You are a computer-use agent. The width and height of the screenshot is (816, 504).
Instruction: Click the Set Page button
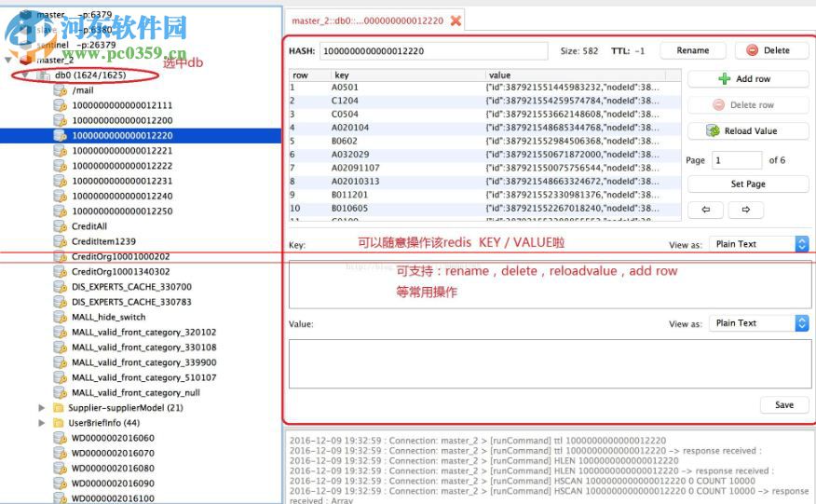(748, 184)
